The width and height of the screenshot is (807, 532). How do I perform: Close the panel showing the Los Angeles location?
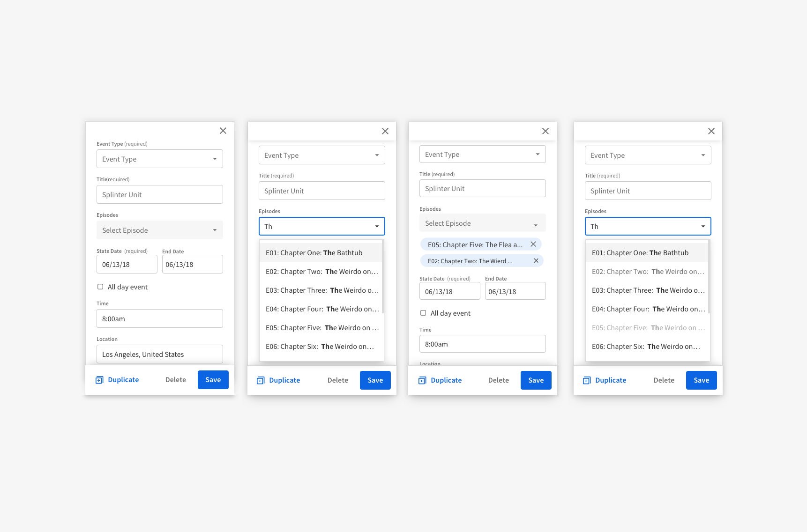coord(223,131)
